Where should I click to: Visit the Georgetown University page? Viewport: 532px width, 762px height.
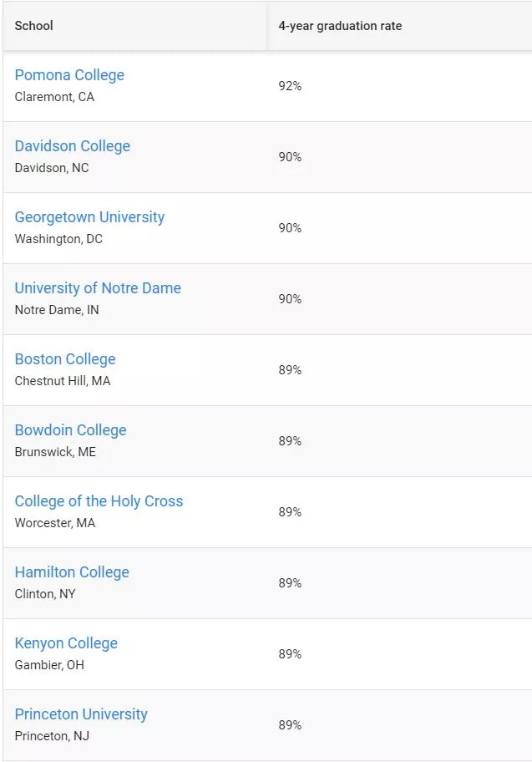click(x=89, y=217)
